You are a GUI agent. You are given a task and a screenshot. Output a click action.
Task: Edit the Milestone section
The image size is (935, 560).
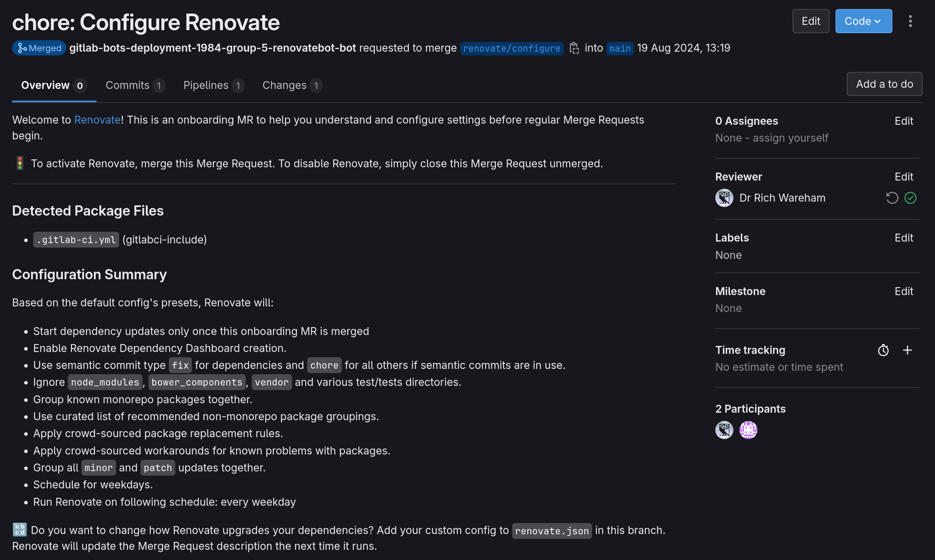903,291
